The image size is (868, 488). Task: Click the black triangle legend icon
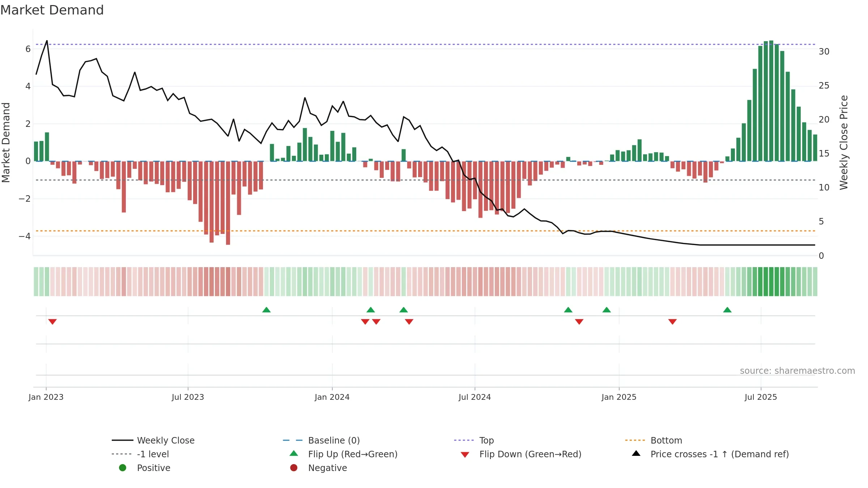(x=636, y=453)
